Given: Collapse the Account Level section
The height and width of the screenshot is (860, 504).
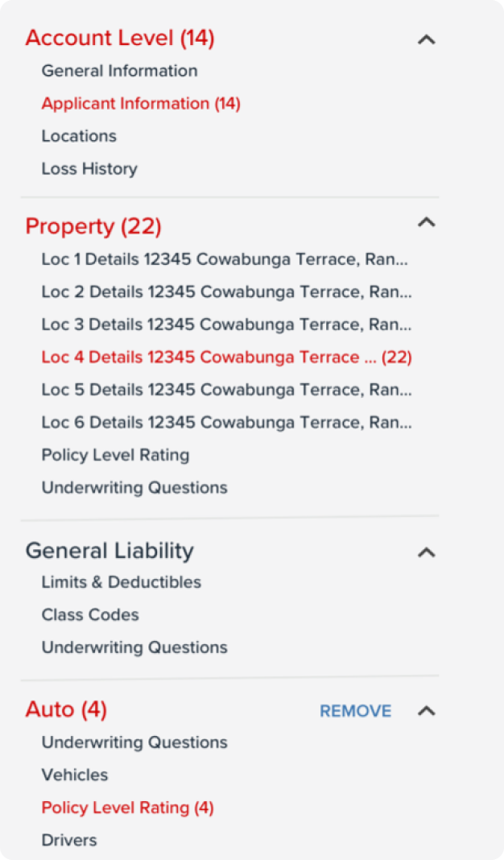Looking at the screenshot, I should coord(426,39).
